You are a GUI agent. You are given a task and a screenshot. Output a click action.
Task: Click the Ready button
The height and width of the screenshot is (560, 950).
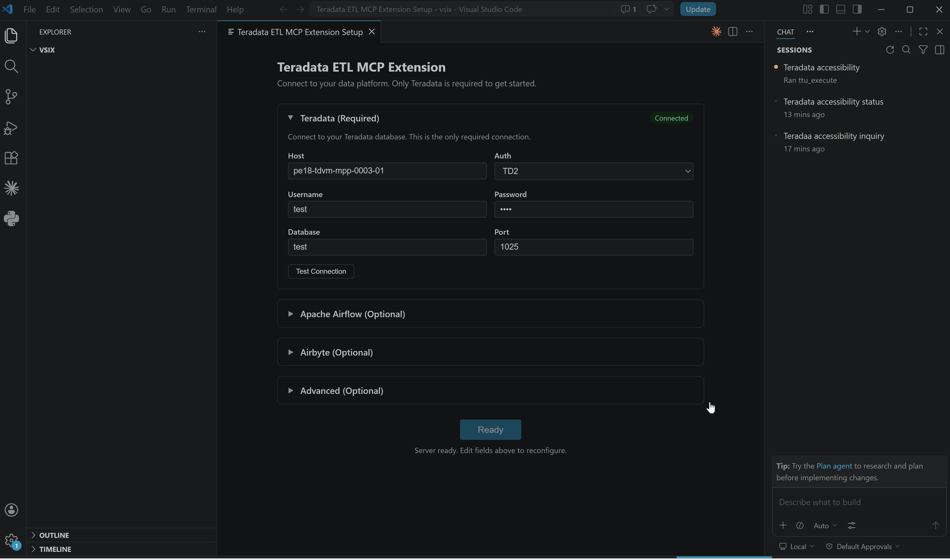point(490,429)
